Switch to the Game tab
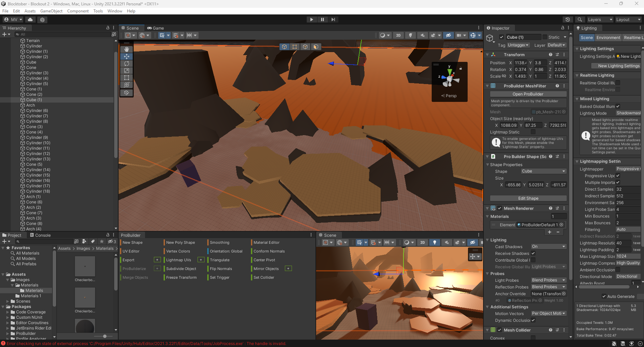Image resolution: width=644 pixels, height=347 pixels. [156, 28]
